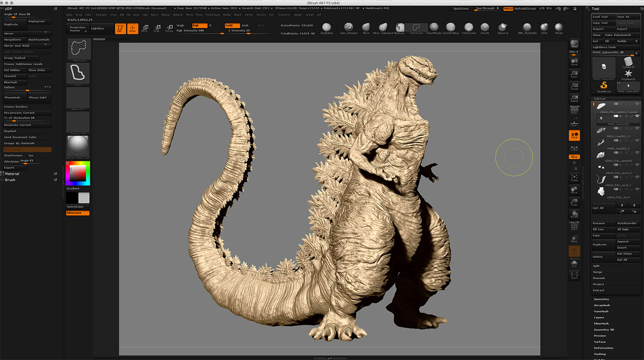The height and width of the screenshot is (360, 644).
Task: Select the PolyMesh3D star tool
Action: pyautogui.click(x=628, y=75)
